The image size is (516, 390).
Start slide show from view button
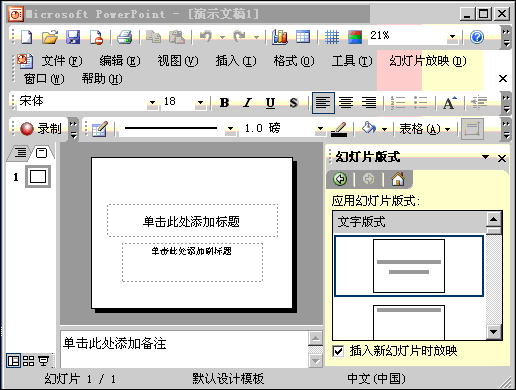[x=43, y=361]
